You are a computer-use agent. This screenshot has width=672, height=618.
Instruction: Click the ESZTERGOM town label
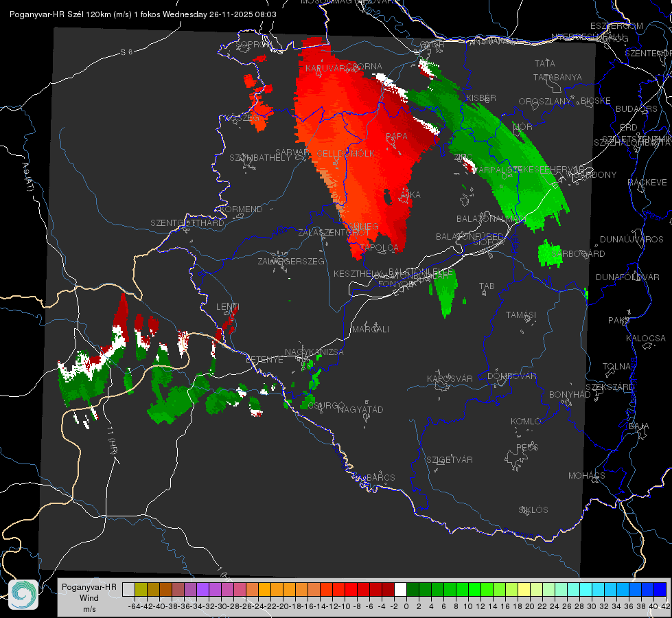pyautogui.click(x=616, y=26)
